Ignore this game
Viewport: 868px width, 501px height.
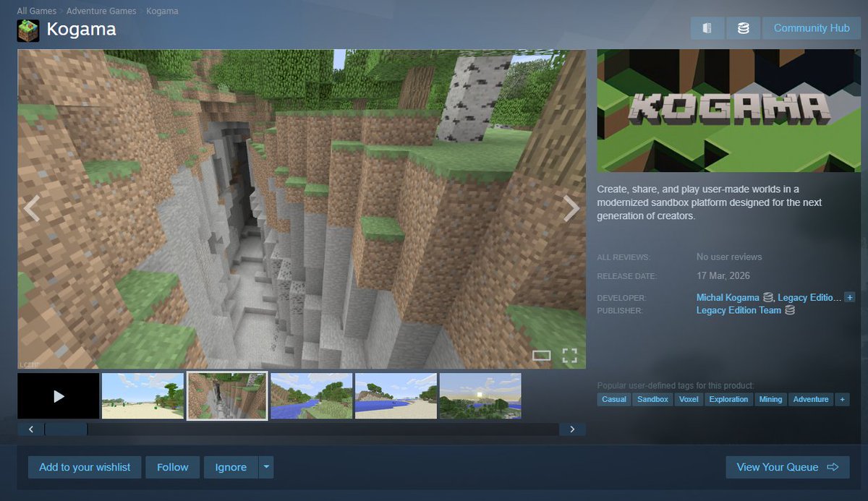click(231, 467)
